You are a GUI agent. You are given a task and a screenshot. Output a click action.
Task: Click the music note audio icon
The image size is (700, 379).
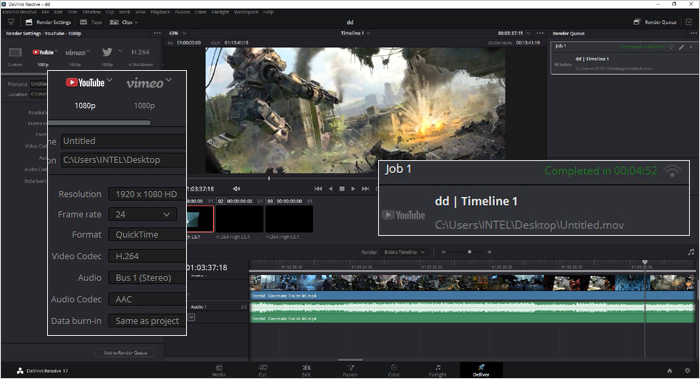click(x=691, y=252)
